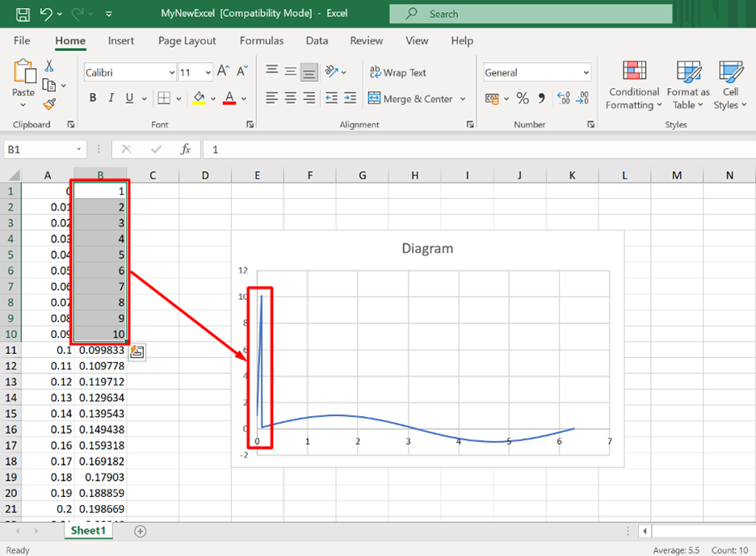Toggle Underline formatting

click(129, 98)
